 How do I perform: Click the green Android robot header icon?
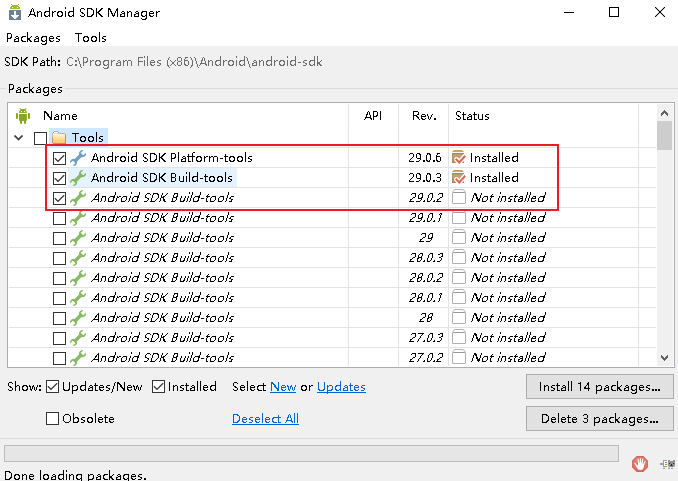(x=23, y=116)
